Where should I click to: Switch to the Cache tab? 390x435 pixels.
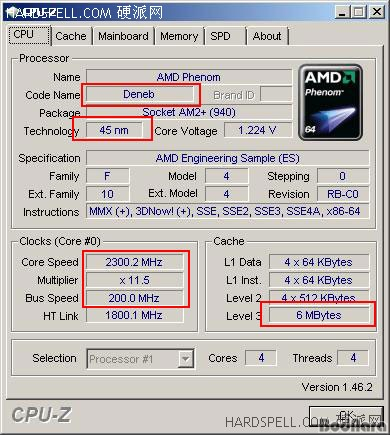tap(70, 36)
